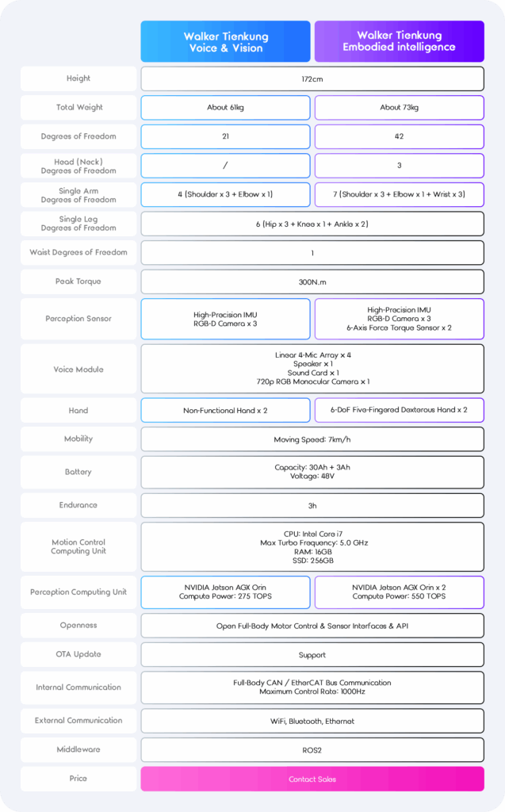Click the Height row label

click(x=78, y=79)
